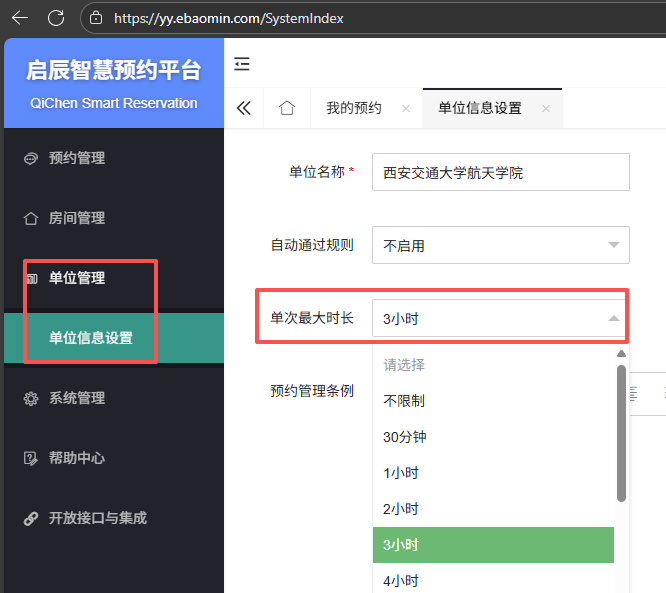Click the 单位名称 text field

pos(500,172)
